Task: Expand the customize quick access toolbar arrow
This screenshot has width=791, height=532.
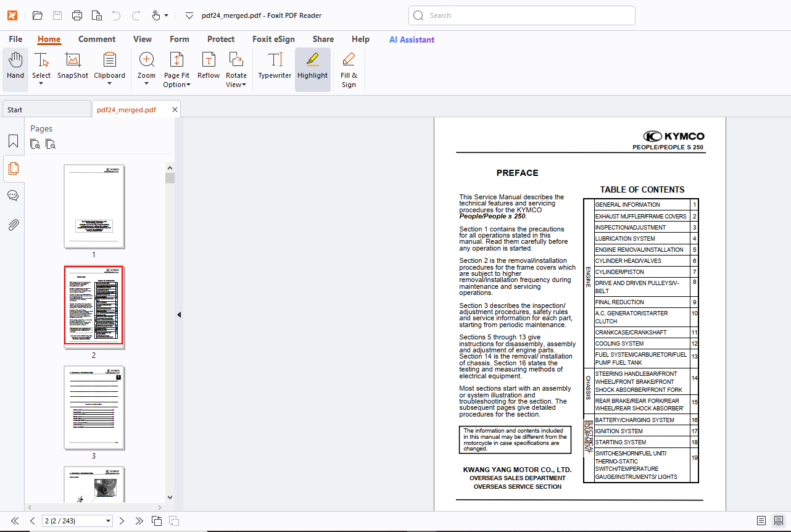Action: click(x=189, y=15)
